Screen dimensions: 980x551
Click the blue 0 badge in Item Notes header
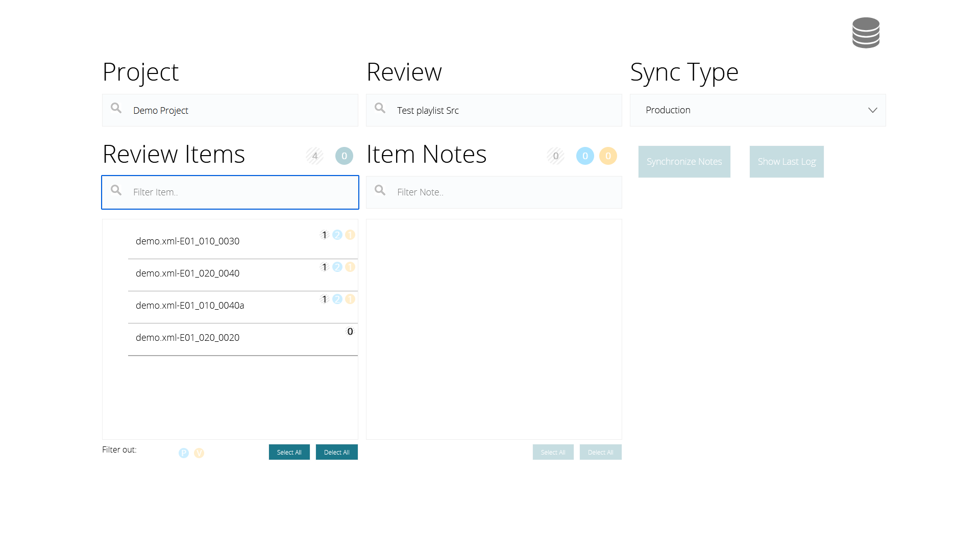[585, 156]
